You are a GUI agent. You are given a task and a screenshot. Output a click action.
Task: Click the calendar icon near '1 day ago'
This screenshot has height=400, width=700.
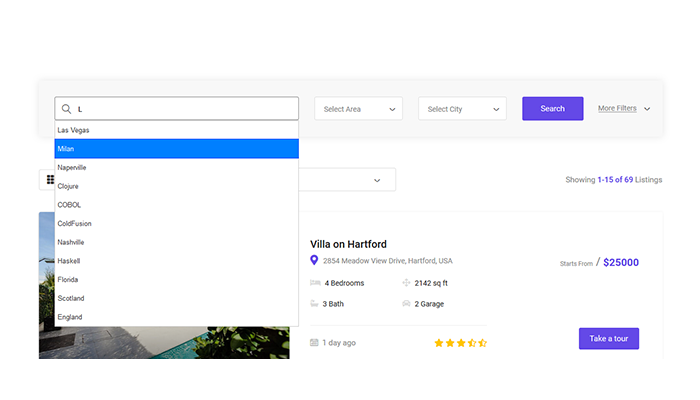pos(314,343)
